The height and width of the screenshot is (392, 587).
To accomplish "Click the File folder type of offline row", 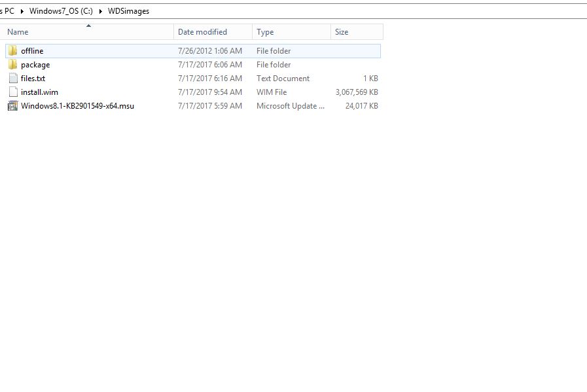I will tap(274, 51).
